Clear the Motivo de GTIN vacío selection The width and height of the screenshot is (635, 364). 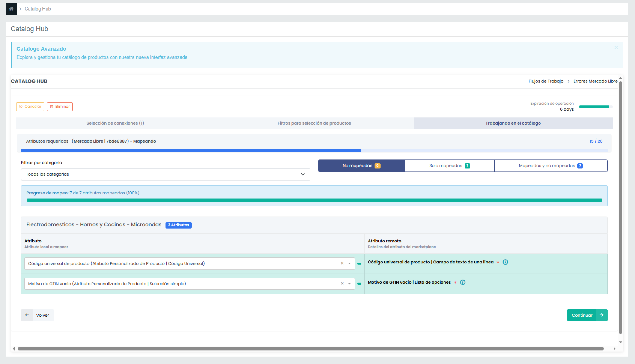342,284
